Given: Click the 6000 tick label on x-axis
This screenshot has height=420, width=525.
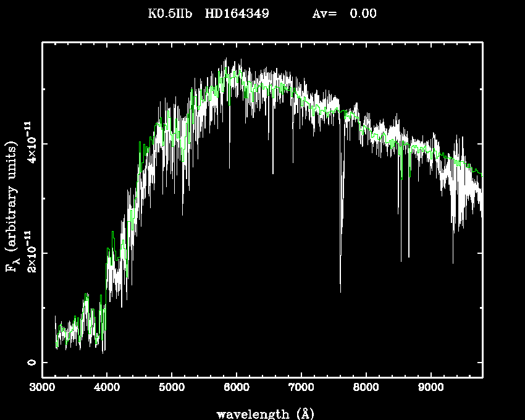Looking at the screenshot, I should [x=236, y=388].
